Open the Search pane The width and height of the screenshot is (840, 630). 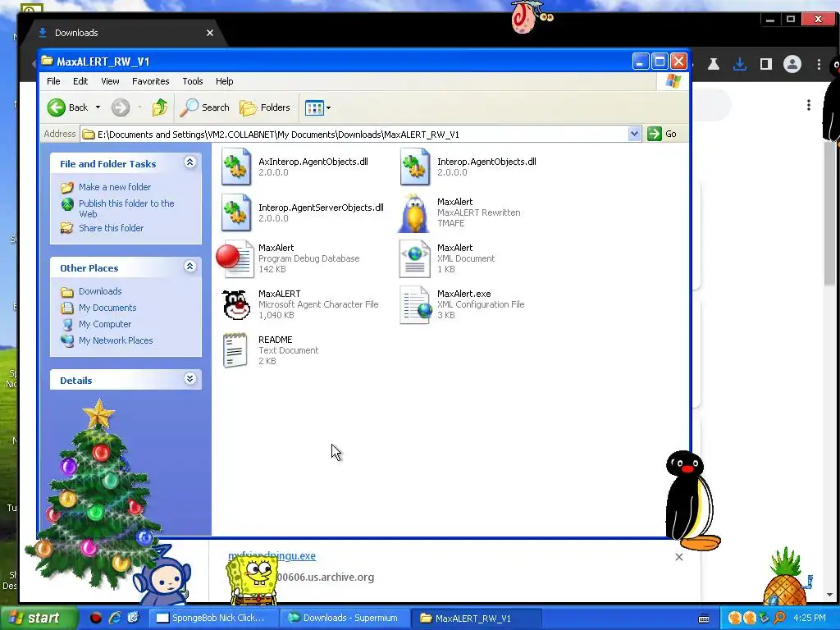coord(204,107)
